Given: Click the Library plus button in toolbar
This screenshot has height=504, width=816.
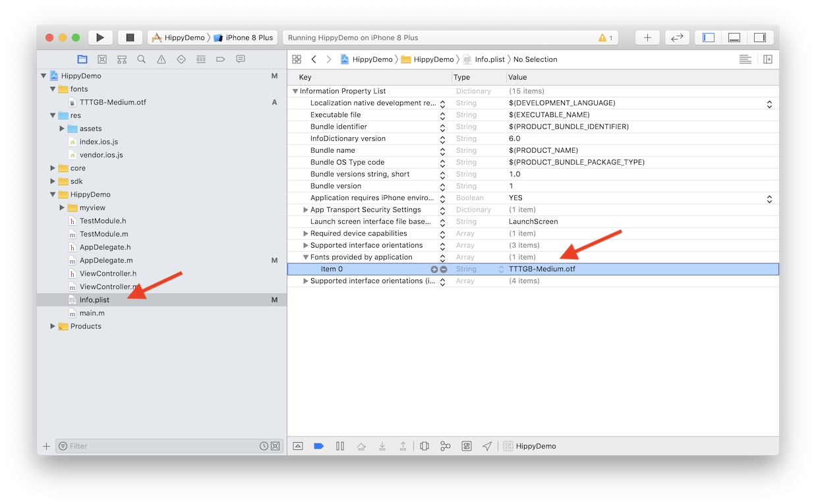Looking at the screenshot, I should [x=647, y=38].
